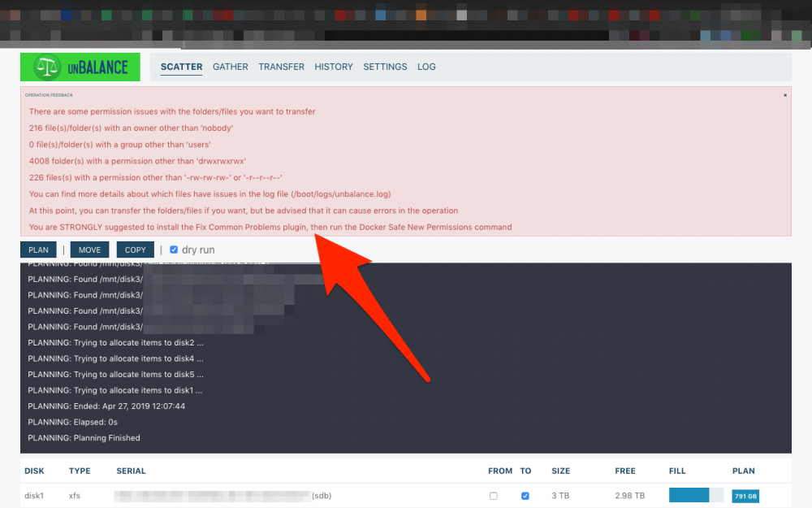Click the SERIAL column header
The width and height of the screenshot is (812, 508).
[131, 471]
